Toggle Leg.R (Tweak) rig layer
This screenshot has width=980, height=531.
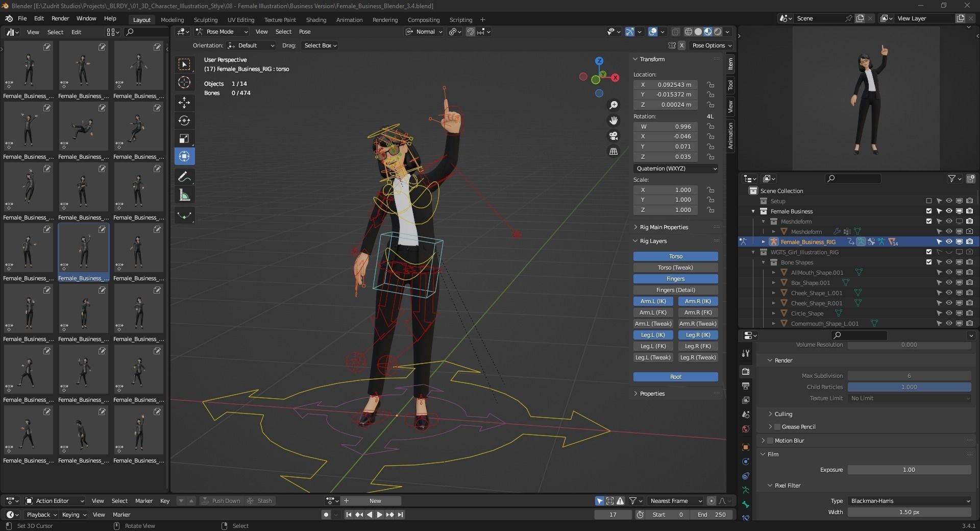[698, 357]
